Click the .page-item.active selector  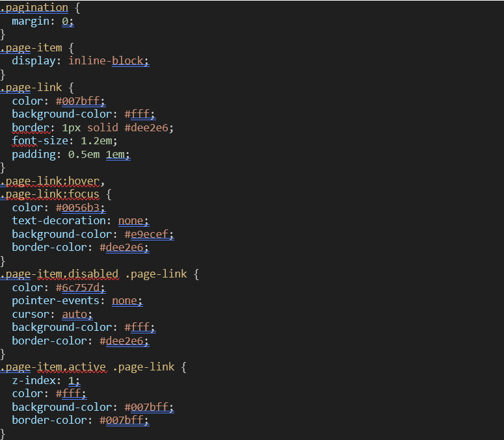(x=53, y=367)
